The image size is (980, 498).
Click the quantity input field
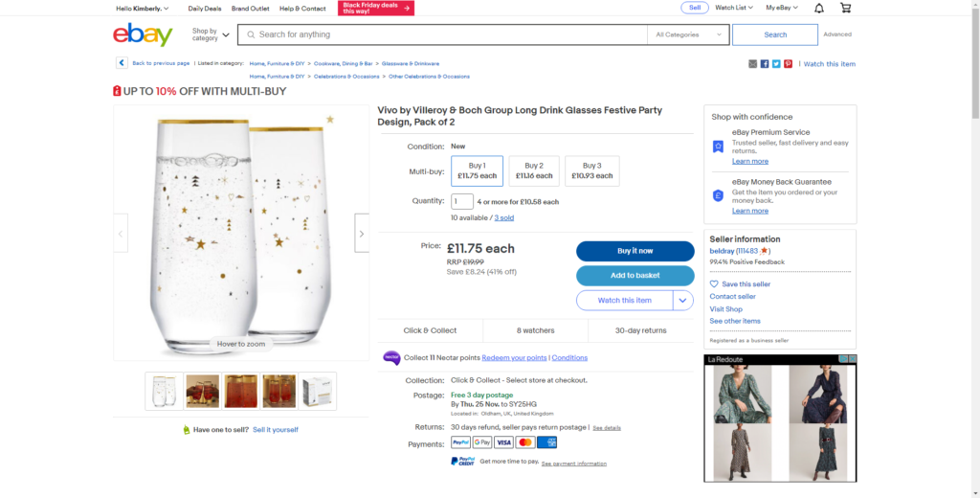462,202
